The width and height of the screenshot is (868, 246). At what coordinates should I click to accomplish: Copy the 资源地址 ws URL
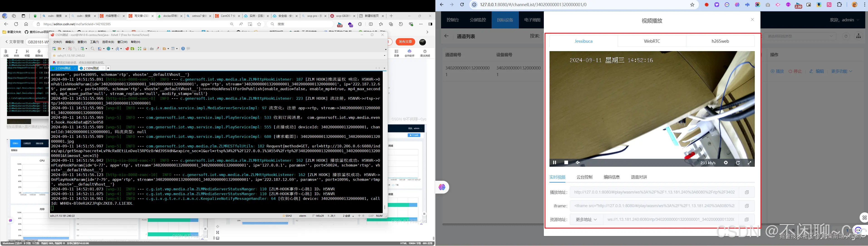click(747, 219)
